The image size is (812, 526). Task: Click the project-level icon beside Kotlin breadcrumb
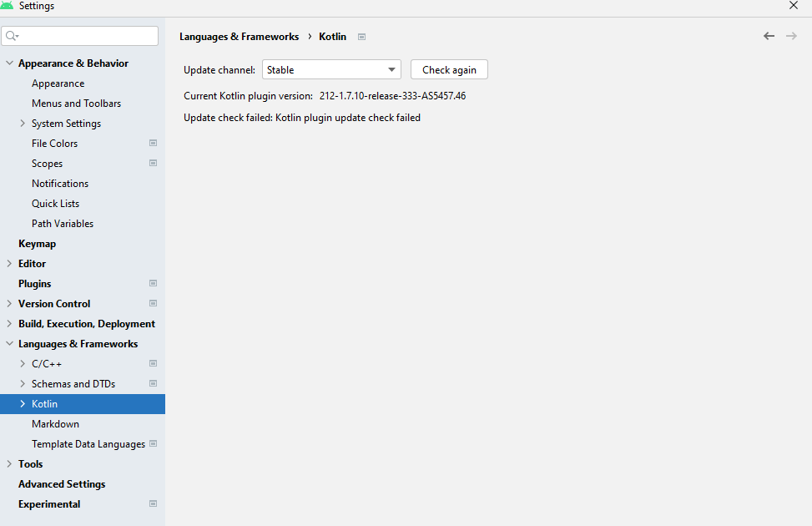[x=362, y=37]
